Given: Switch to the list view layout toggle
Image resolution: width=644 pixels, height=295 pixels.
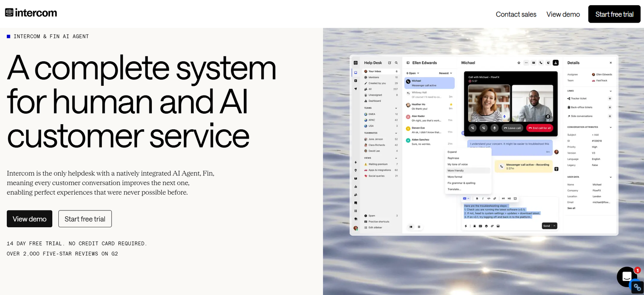Looking at the screenshot, I should (419, 227).
